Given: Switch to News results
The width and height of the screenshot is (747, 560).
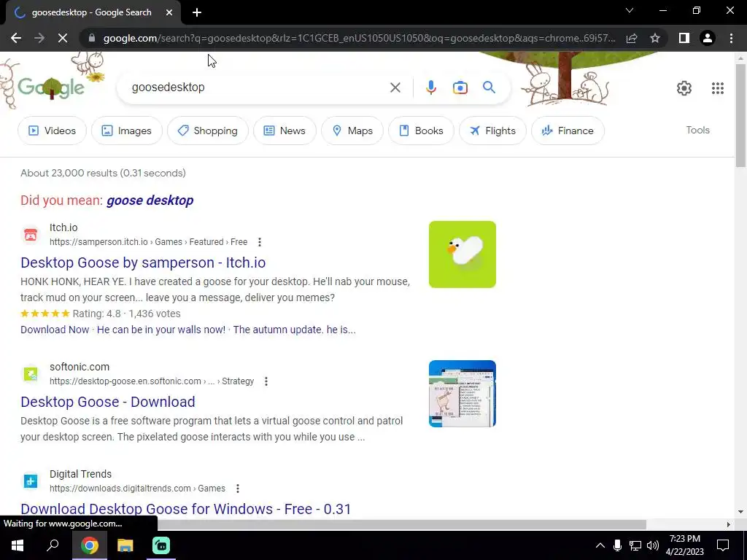Looking at the screenshot, I should click(285, 131).
